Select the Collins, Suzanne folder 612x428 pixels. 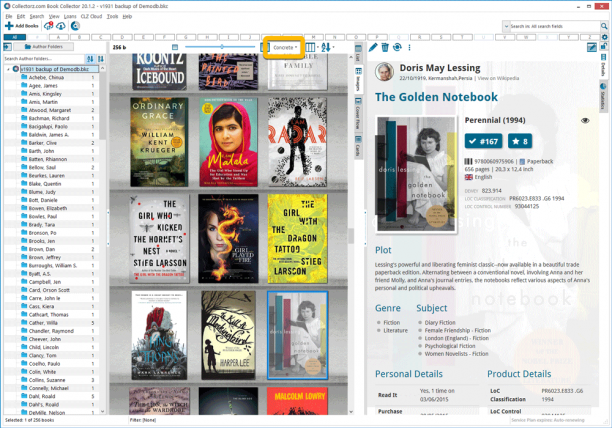tap(47, 380)
